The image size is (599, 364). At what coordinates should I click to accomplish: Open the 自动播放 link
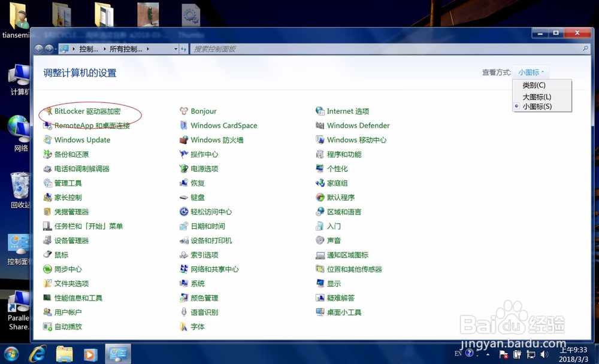68,326
